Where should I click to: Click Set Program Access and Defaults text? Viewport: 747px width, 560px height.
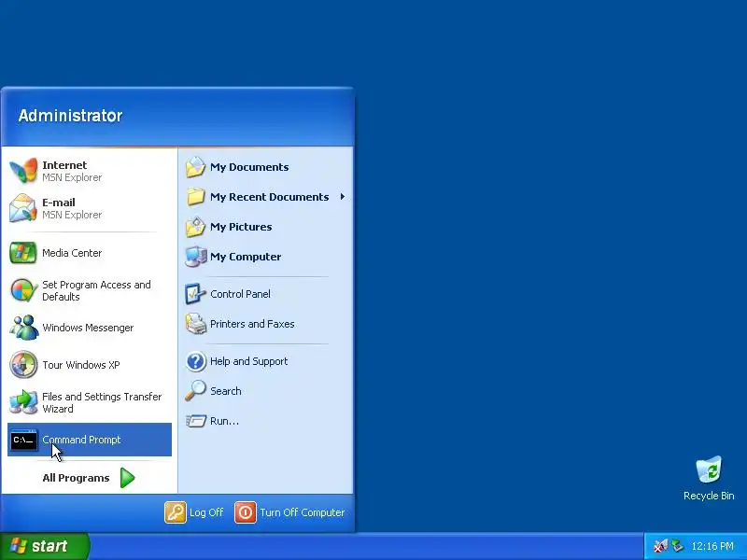(96, 290)
